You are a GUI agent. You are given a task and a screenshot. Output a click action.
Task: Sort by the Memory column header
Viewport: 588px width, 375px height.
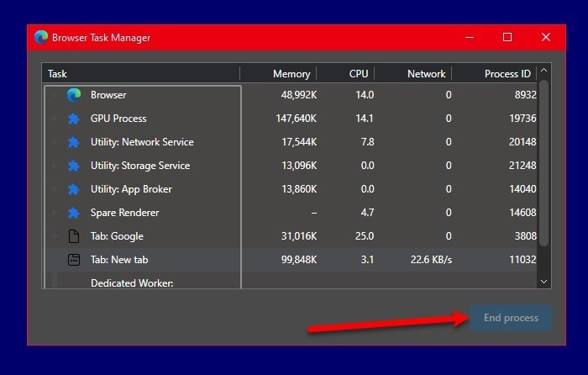click(x=291, y=74)
